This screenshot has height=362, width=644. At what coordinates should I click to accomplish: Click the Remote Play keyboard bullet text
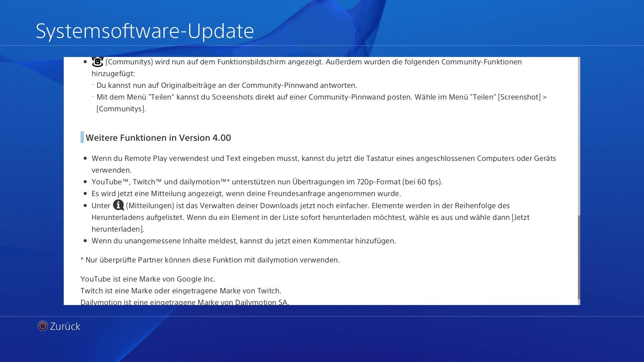click(x=324, y=164)
